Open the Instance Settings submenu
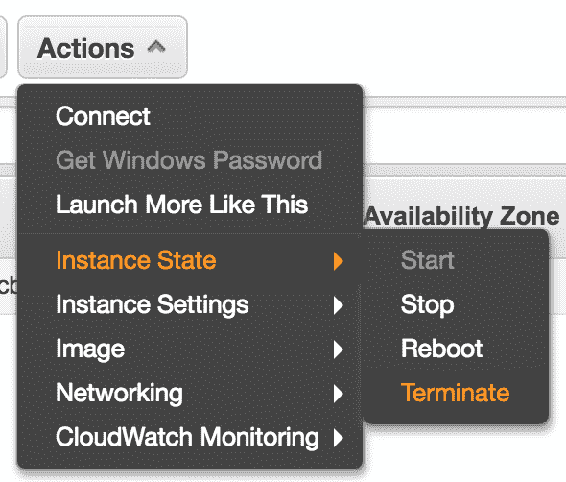The image size is (566, 482). click(190, 305)
